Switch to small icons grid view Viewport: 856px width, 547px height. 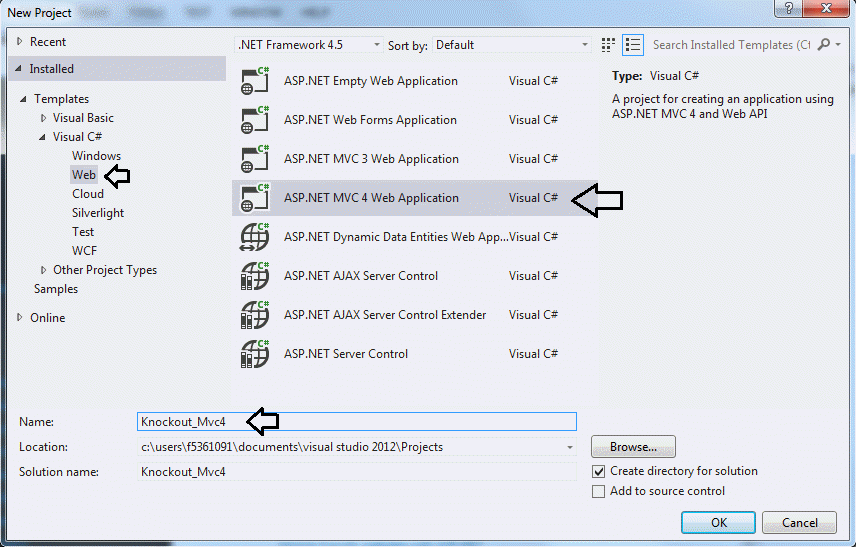coord(608,45)
